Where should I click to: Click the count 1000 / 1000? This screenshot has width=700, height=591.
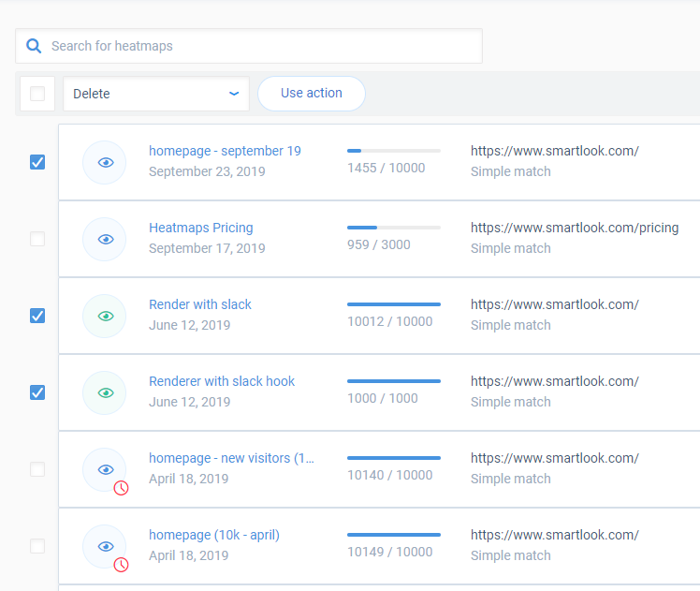(x=383, y=398)
